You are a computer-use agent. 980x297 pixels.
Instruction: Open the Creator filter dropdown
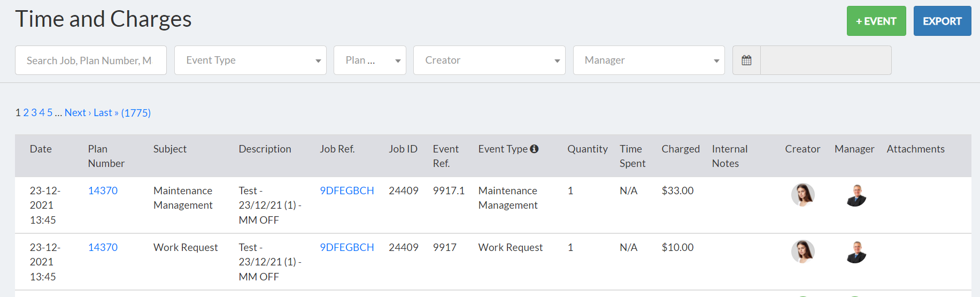(489, 60)
